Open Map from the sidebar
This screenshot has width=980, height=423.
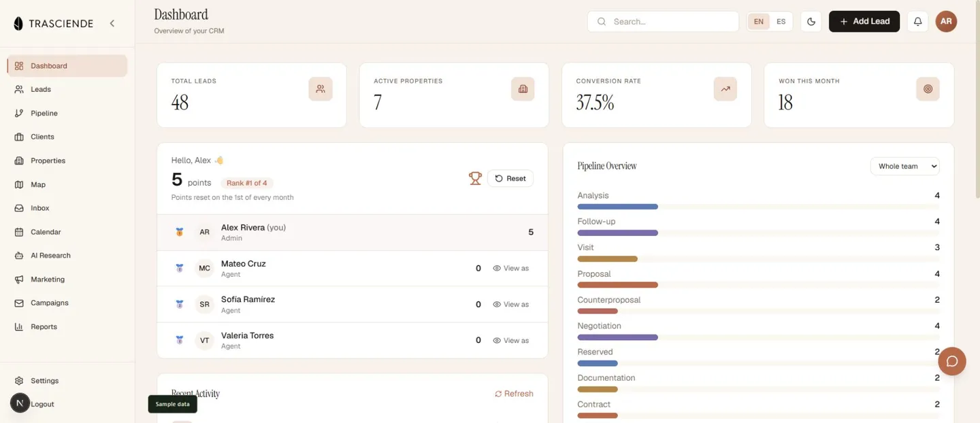point(67,184)
